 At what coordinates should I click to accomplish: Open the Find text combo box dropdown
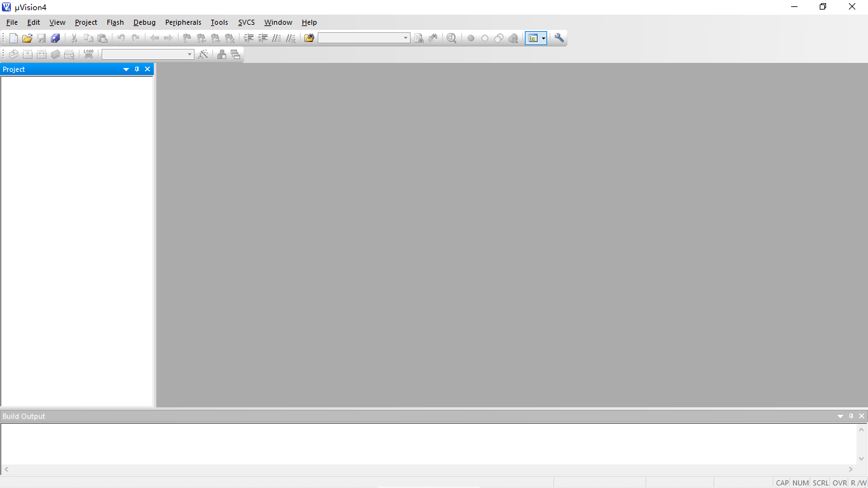pyautogui.click(x=405, y=38)
